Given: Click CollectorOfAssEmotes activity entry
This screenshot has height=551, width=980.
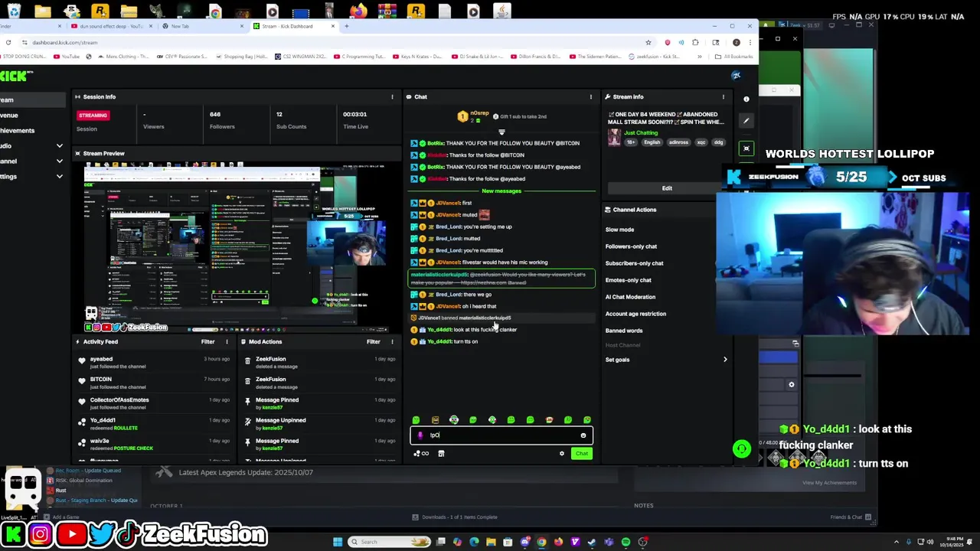Looking at the screenshot, I should (153, 403).
